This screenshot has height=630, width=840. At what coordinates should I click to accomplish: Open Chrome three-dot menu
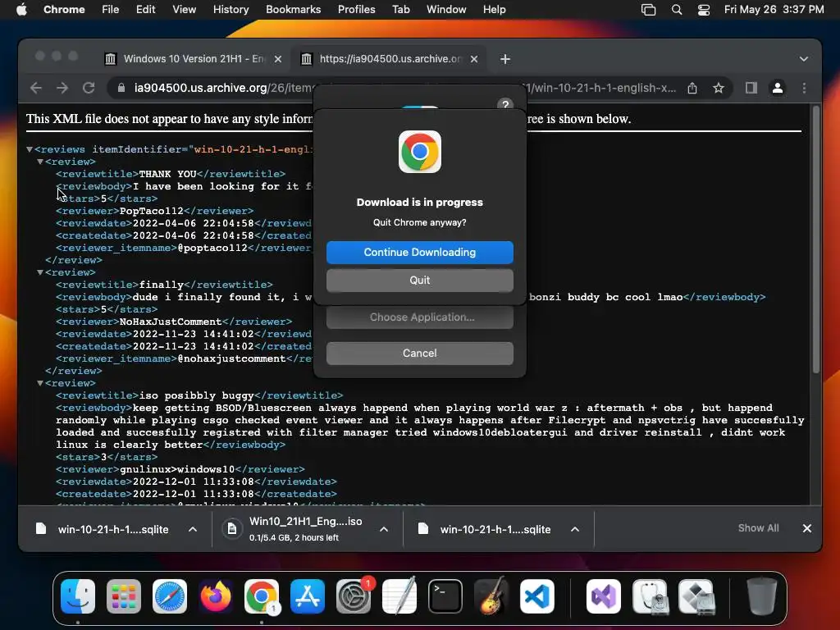tap(804, 88)
